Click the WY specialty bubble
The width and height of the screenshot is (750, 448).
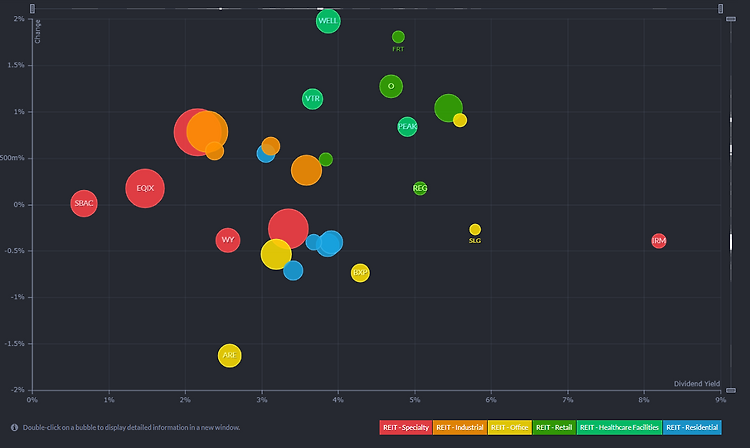(228, 240)
